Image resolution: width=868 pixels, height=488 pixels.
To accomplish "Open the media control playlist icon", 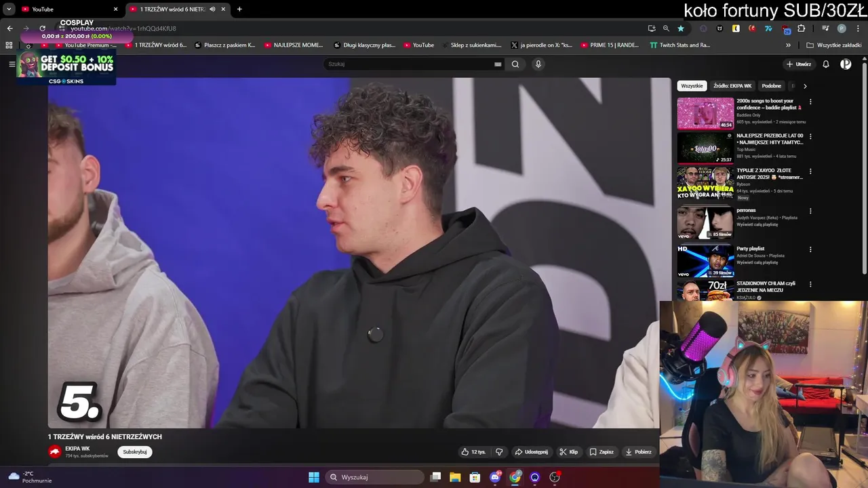I will point(825,28).
